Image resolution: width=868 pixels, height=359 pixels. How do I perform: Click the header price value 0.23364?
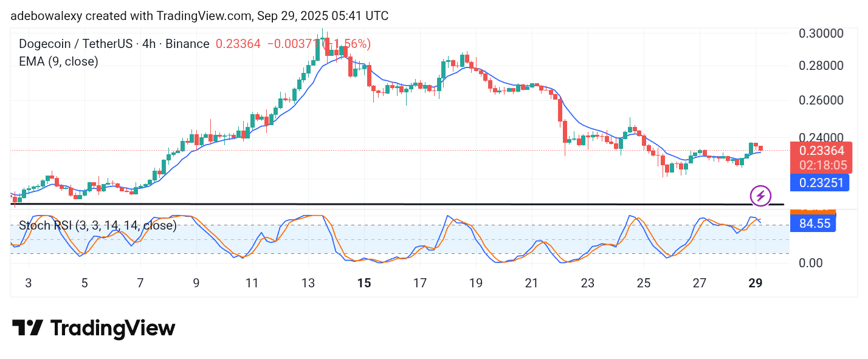(239, 44)
